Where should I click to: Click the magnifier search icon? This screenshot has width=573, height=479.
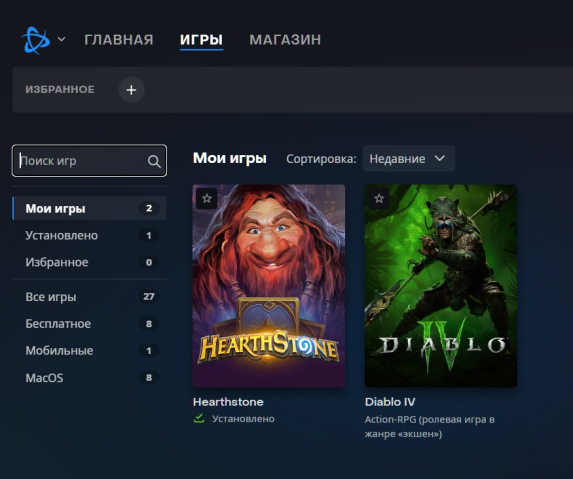[x=154, y=161]
